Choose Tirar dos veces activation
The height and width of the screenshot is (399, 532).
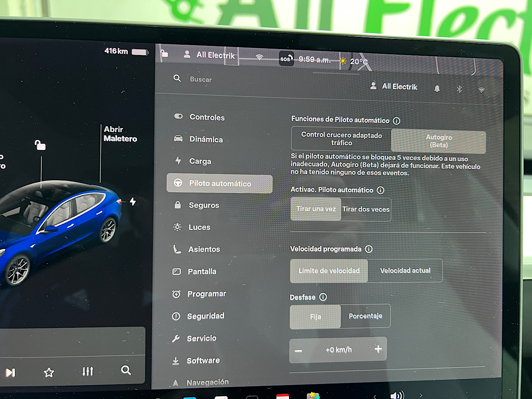pyautogui.click(x=366, y=209)
